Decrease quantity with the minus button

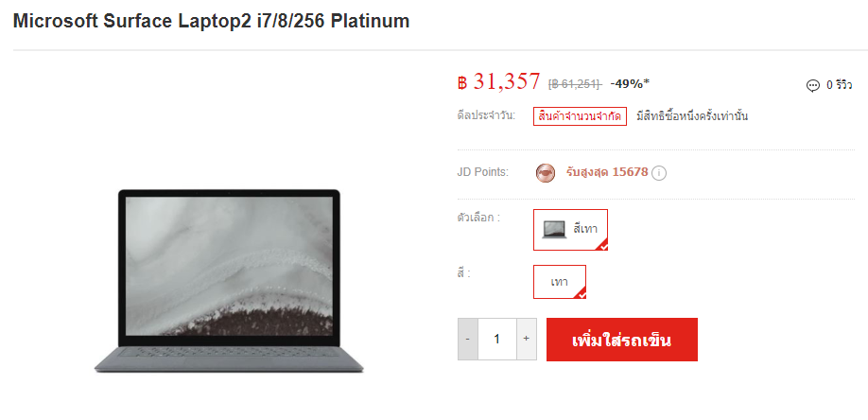coord(468,339)
